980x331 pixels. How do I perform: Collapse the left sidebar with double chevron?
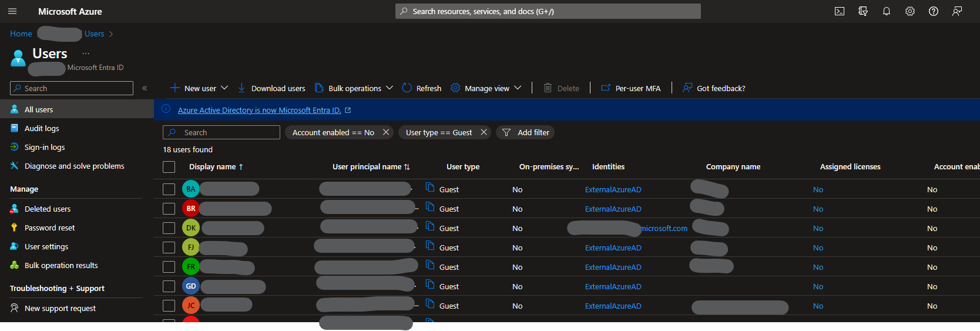[145, 88]
